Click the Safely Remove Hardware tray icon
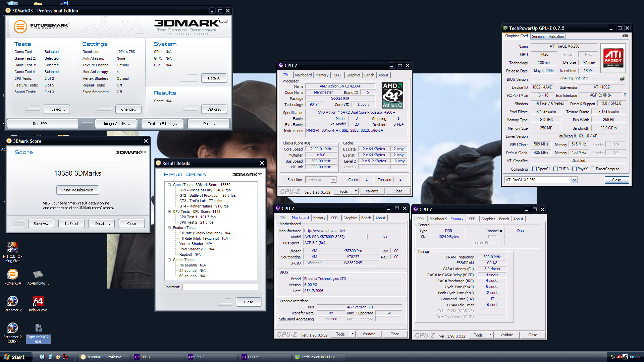Screen dimensions: 644x362 coord(613,357)
